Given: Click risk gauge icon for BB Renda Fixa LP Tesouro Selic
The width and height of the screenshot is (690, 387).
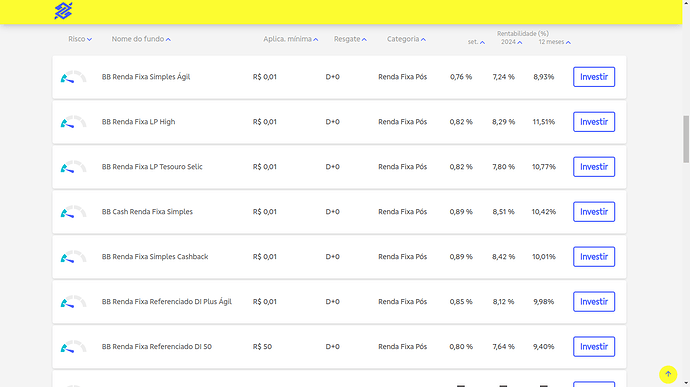Looking at the screenshot, I should [73, 167].
